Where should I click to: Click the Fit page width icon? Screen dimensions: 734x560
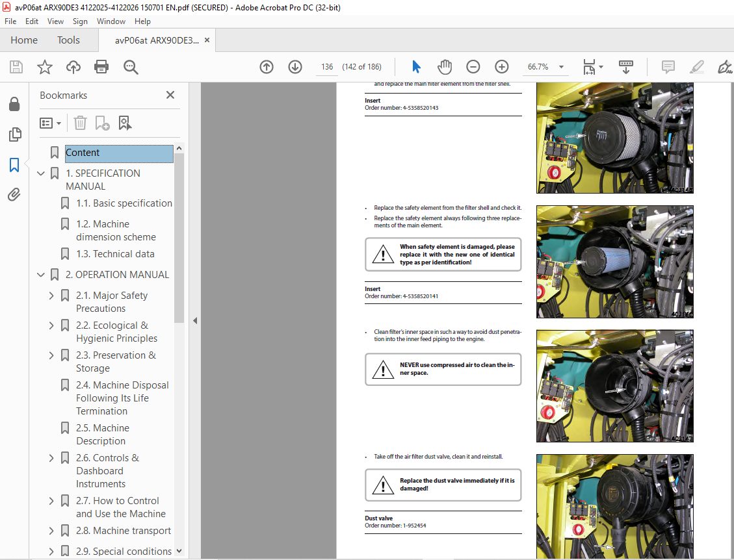pos(589,67)
